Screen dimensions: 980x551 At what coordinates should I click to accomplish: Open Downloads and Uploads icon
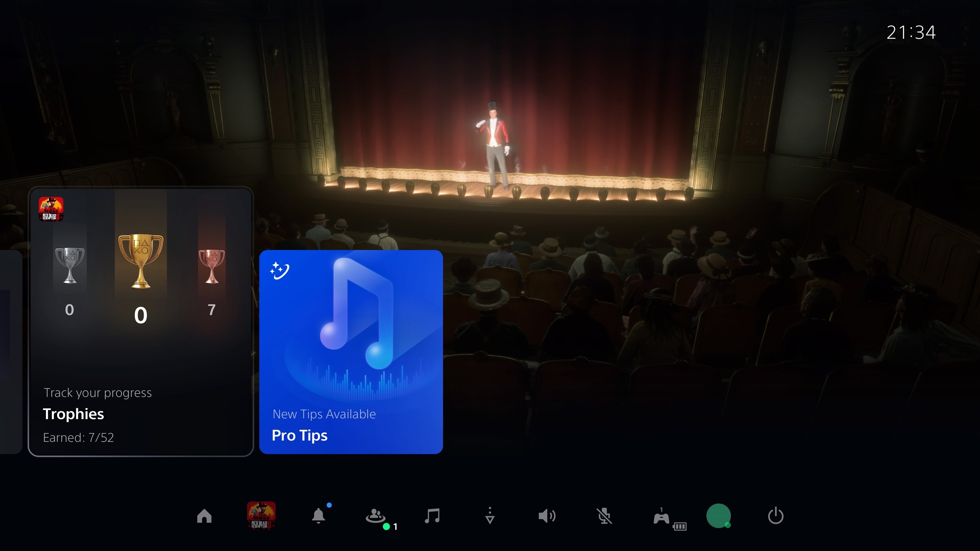pyautogui.click(x=490, y=516)
